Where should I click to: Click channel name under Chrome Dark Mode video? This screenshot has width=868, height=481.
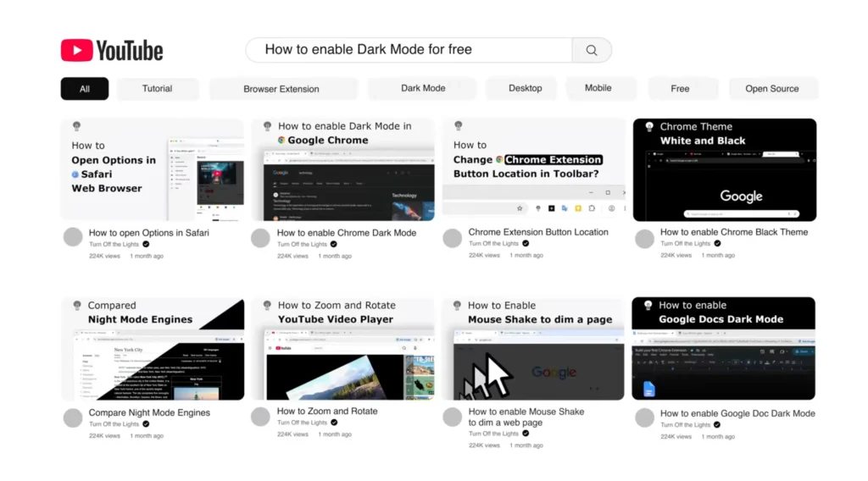(x=303, y=245)
